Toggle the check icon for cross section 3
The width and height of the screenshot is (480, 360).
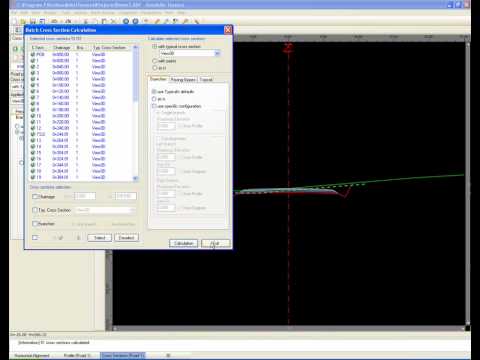(33, 73)
